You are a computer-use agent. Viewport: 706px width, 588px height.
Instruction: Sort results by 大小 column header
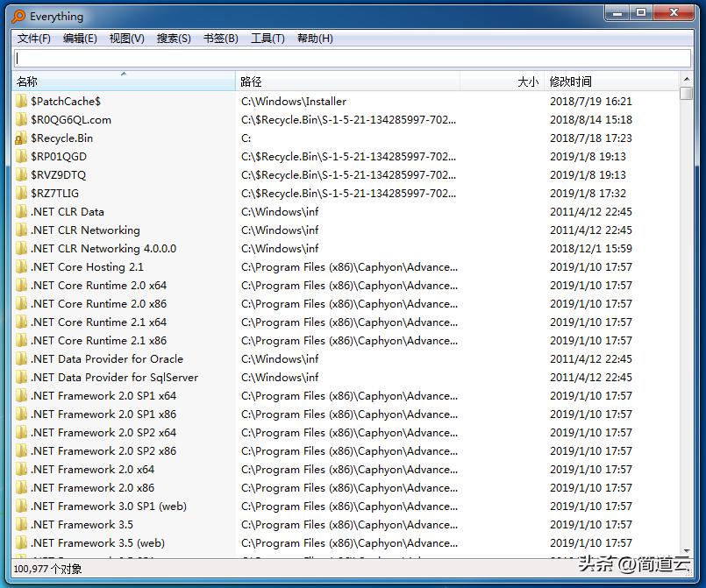[502, 81]
